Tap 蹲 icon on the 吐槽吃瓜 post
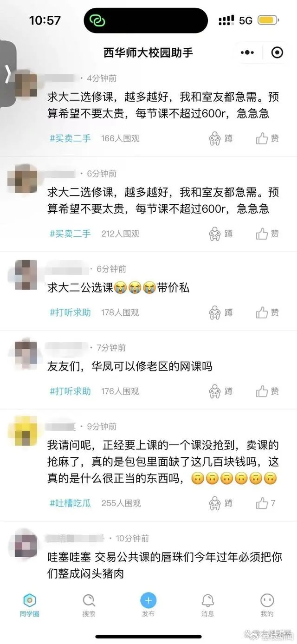This screenshot has width=297, height=644. point(221,503)
